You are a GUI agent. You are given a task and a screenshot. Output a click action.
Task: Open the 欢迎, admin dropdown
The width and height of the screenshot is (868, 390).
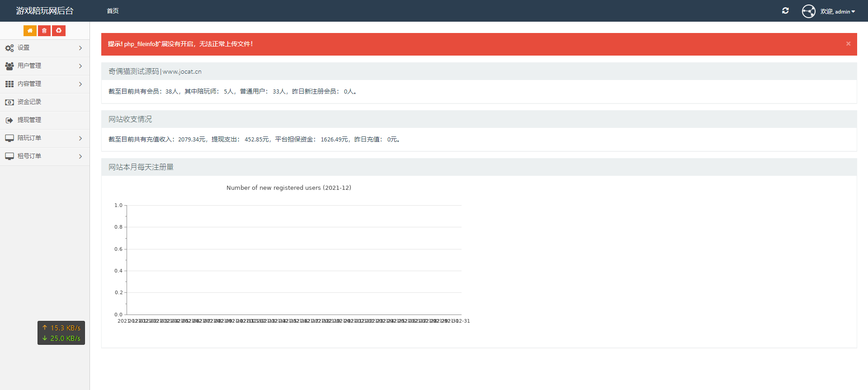pos(838,12)
